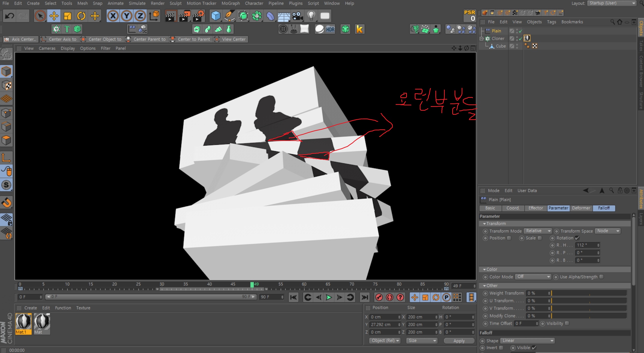Toggle the Scale checkbox
This screenshot has height=353, width=644.
pyautogui.click(x=540, y=238)
